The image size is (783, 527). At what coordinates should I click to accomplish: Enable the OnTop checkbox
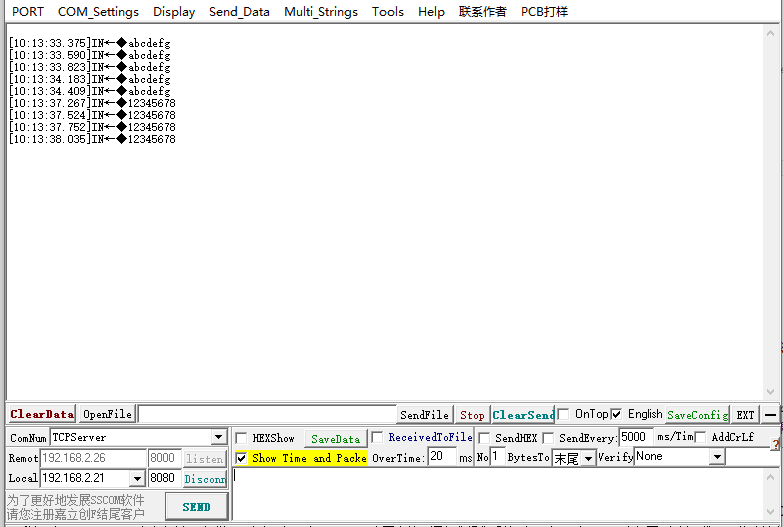tap(564, 414)
